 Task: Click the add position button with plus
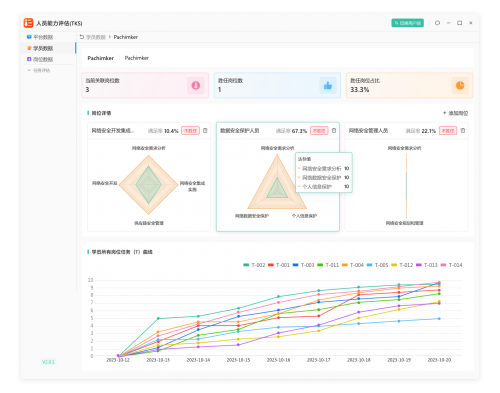(455, 113)
